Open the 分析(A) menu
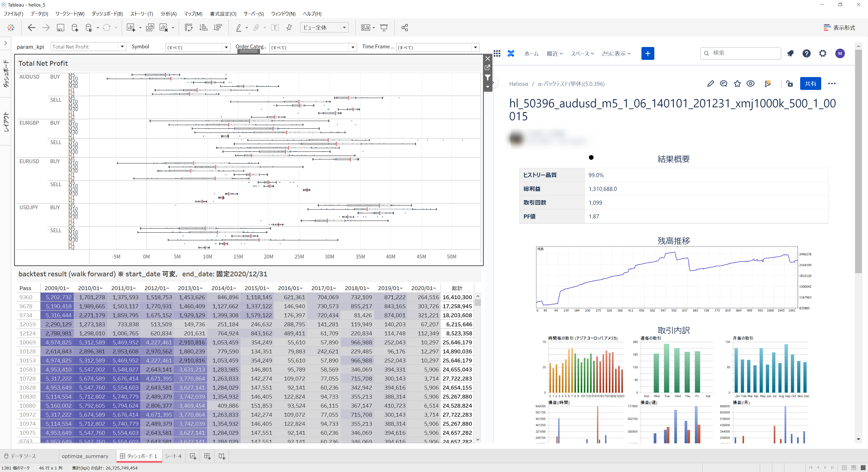The height and width of the screenshot is (472, 868). pyautogui.click(x=168, y=14)
